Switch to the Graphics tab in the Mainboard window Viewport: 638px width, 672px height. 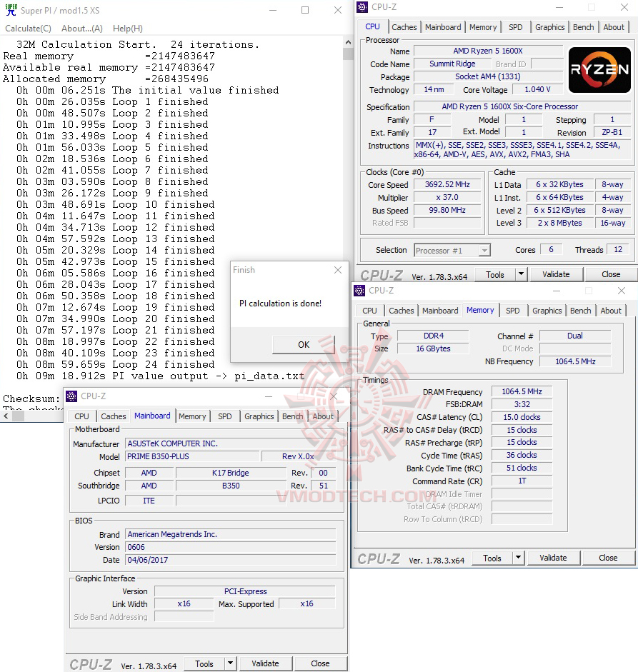click(259, 416)
